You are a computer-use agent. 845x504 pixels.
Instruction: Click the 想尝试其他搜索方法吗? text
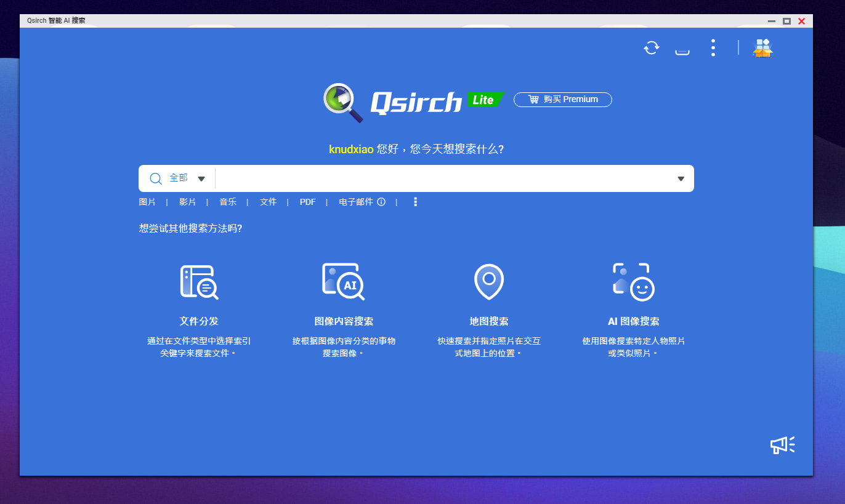pos(190,228)
